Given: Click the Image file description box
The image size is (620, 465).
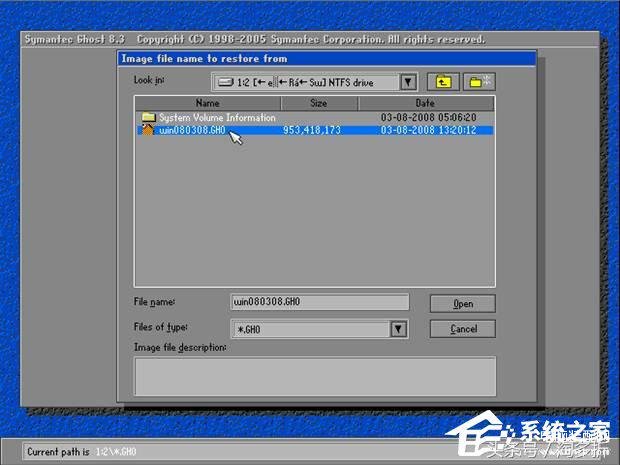Looking at the screenshot, I should click(315, 376).
